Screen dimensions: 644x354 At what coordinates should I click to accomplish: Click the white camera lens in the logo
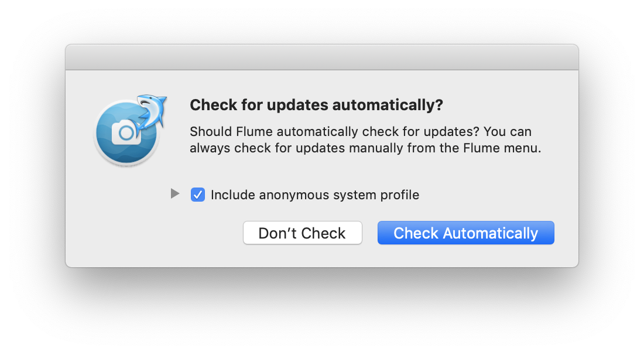128,134
